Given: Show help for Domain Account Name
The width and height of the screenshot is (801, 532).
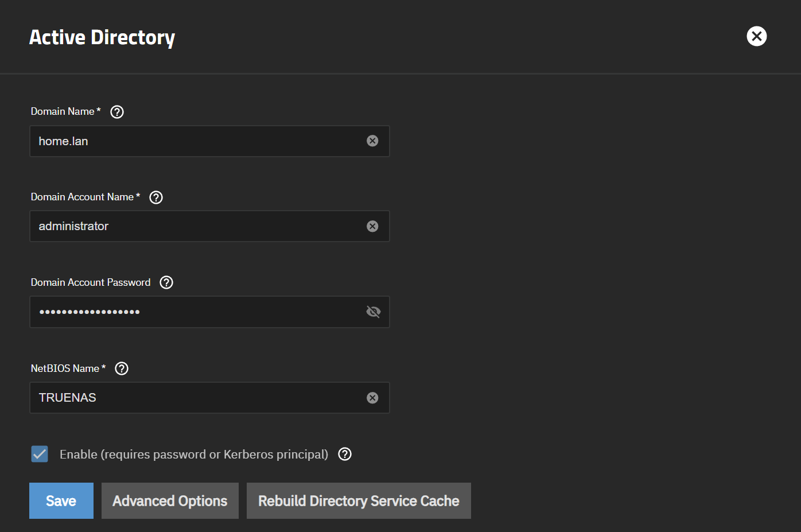Looking at the screenshot, I should (156, 197).
